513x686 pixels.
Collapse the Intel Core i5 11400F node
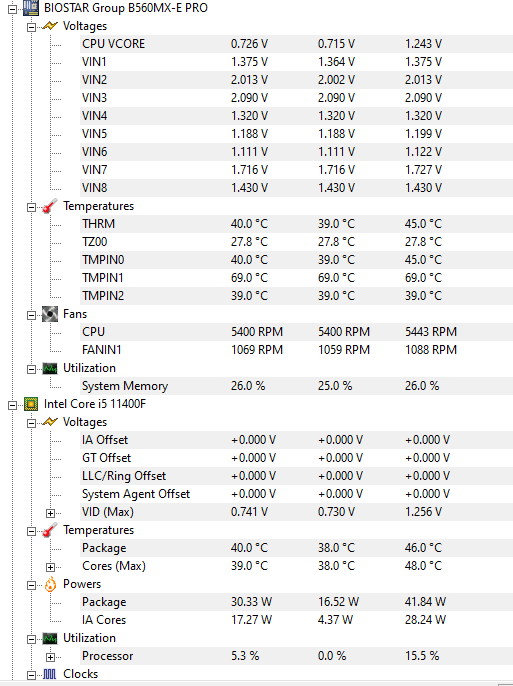[12, 405]
